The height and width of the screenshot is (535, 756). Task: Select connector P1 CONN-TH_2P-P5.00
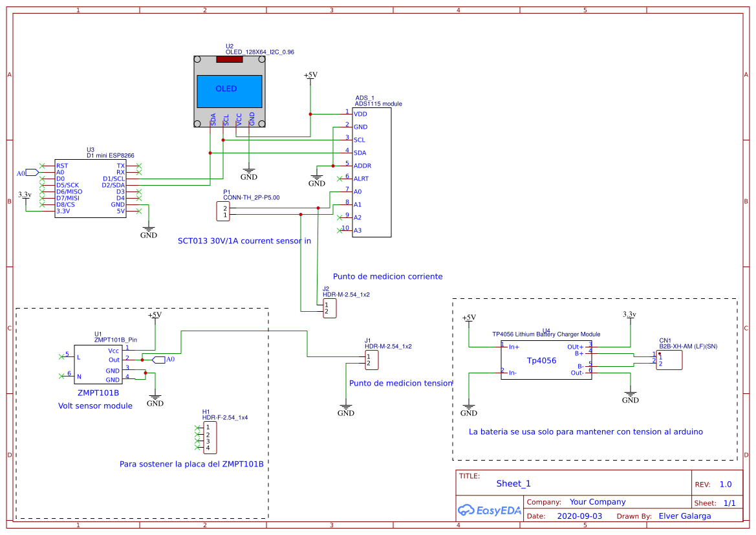[224, 210]
